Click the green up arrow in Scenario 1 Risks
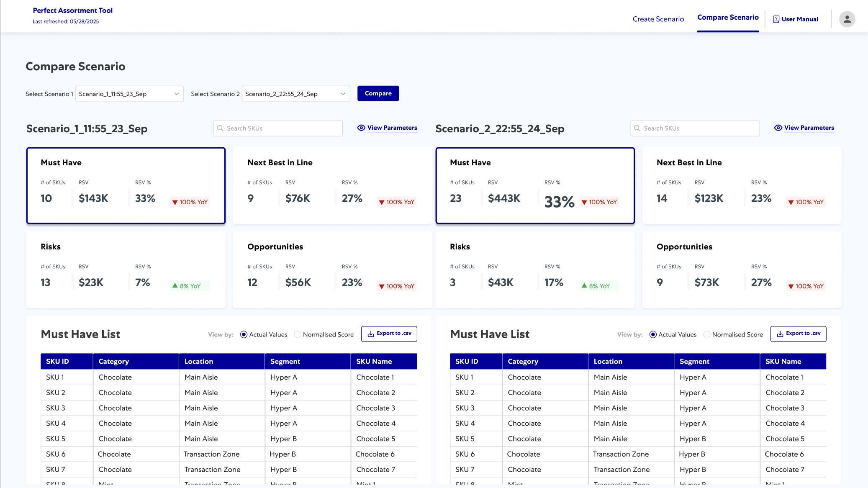868x488 pixels. (x=175, y=286)
